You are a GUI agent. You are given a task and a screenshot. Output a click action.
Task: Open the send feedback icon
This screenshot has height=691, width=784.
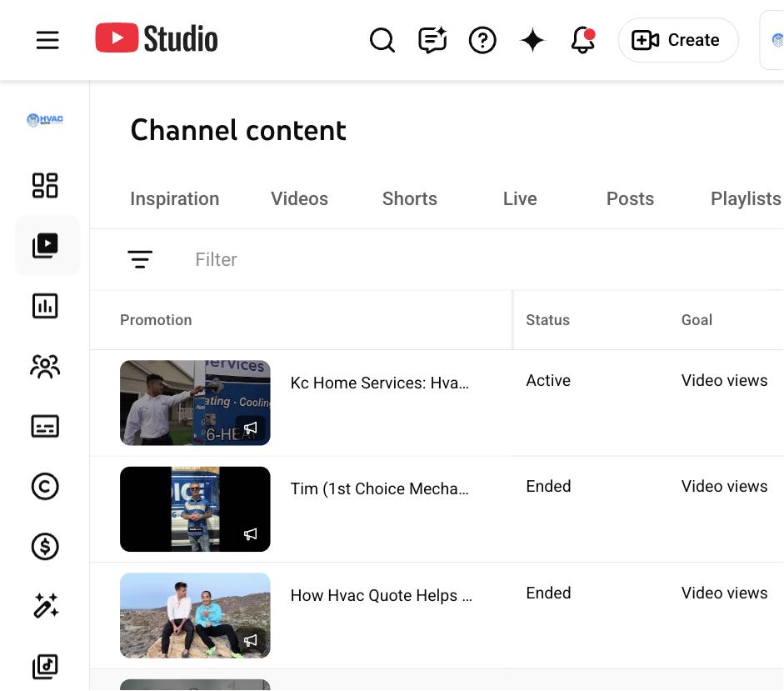click(432, 39)
